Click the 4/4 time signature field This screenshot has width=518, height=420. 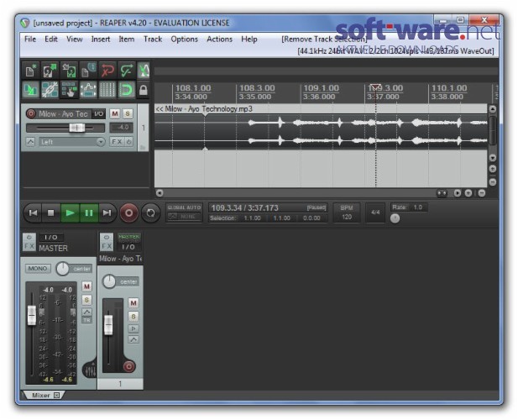coord(375,213)
